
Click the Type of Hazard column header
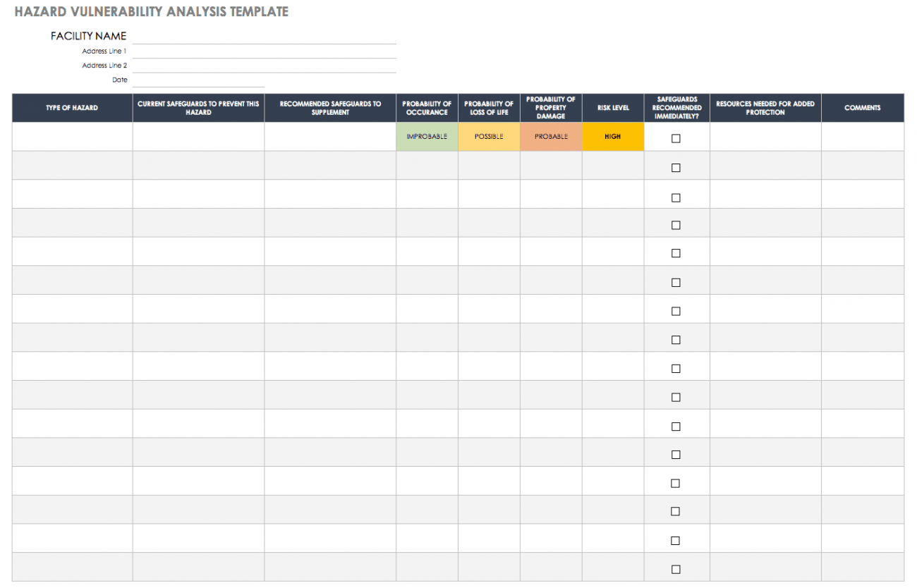point(72,108)
